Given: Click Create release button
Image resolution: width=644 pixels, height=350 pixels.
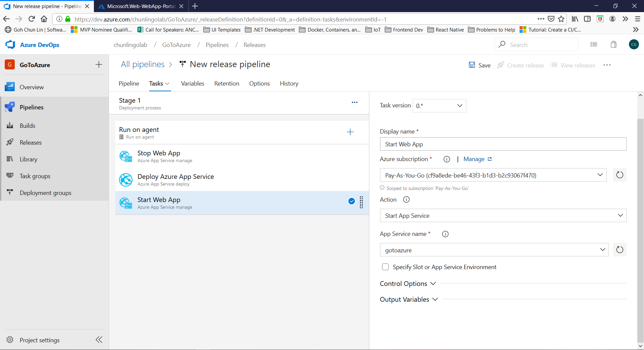Looking at the screenshot, I should tap(521, 65).
